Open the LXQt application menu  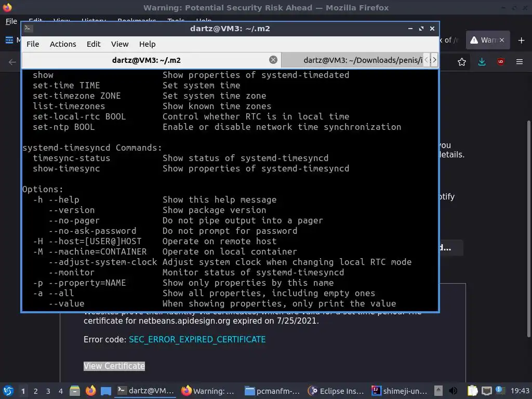click(x=8, y=391)
